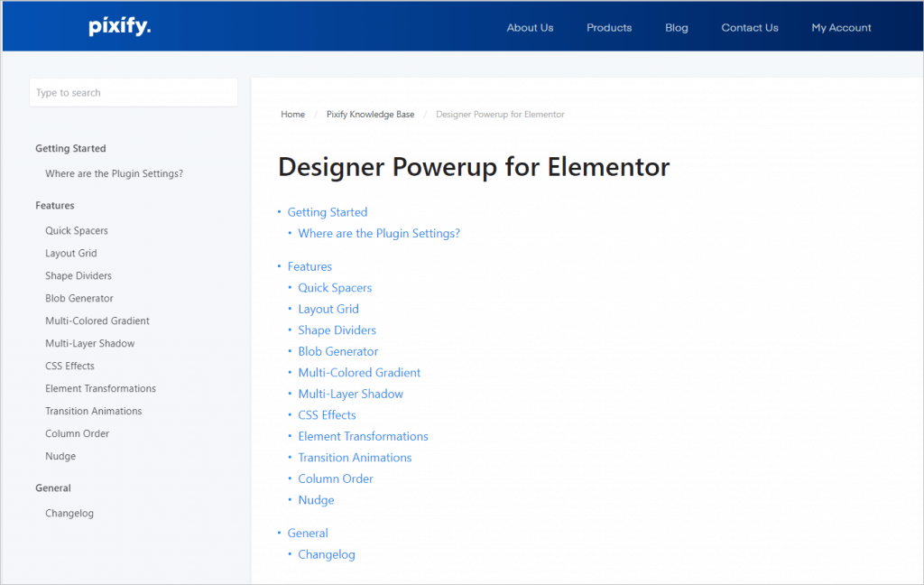
Task: Open Transition Animations in the sidebar
Action: point(94,411)
